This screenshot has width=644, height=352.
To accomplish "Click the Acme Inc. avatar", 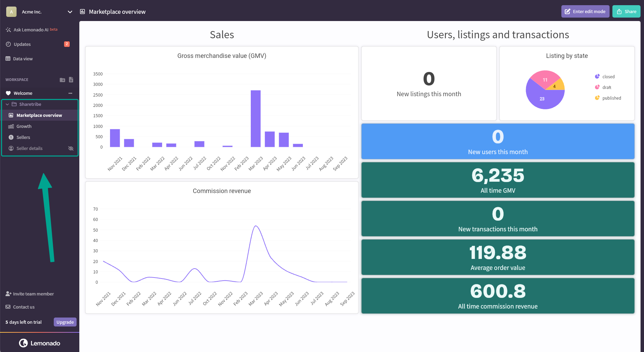I will 11,12.
